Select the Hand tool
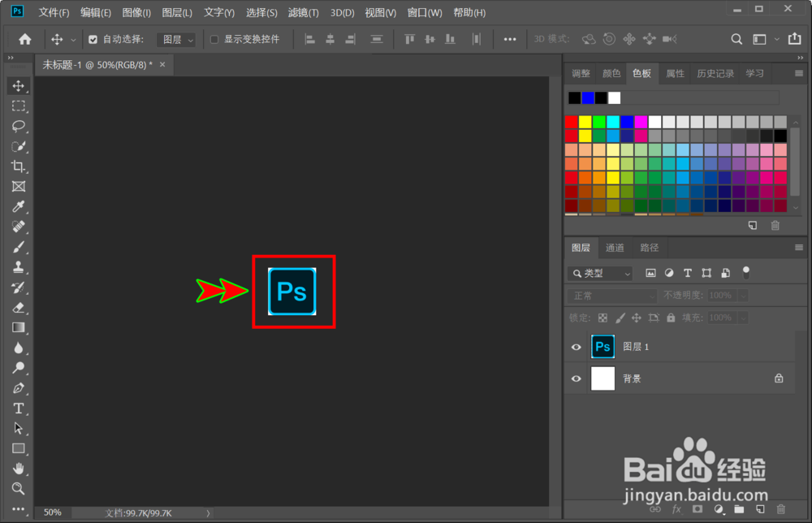This screenshot has height=523, width=812. click(x=19, y=469)
